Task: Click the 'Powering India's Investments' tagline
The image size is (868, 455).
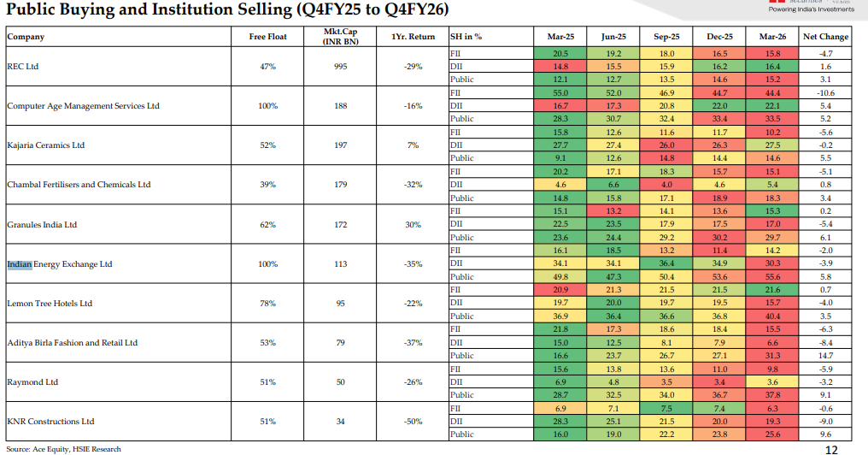Action: [810, 9]
